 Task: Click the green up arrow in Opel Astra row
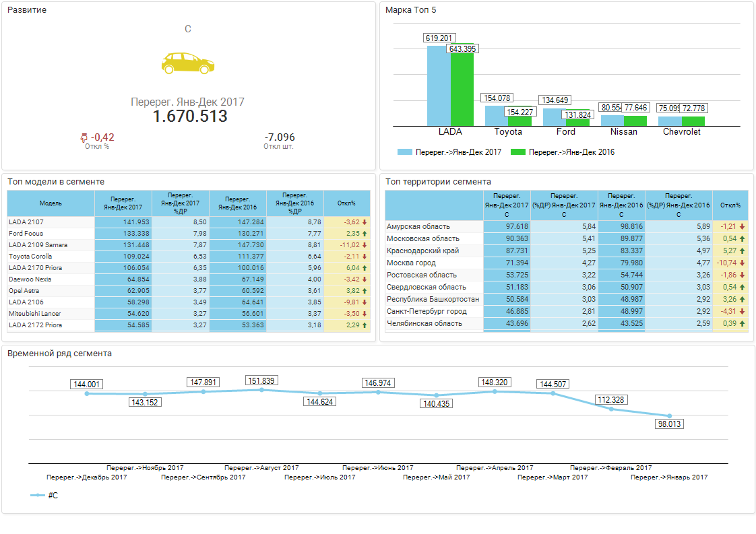[365, 291]
